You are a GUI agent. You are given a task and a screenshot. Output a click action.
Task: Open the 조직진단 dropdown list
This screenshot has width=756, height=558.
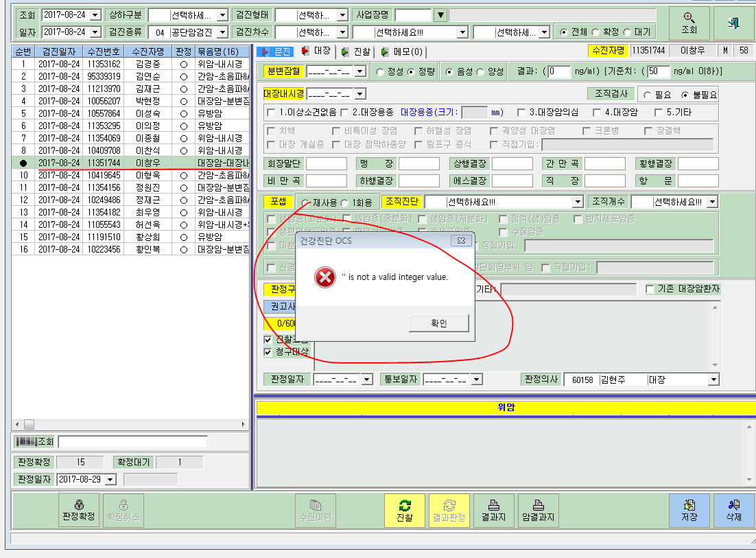point(578,202)
